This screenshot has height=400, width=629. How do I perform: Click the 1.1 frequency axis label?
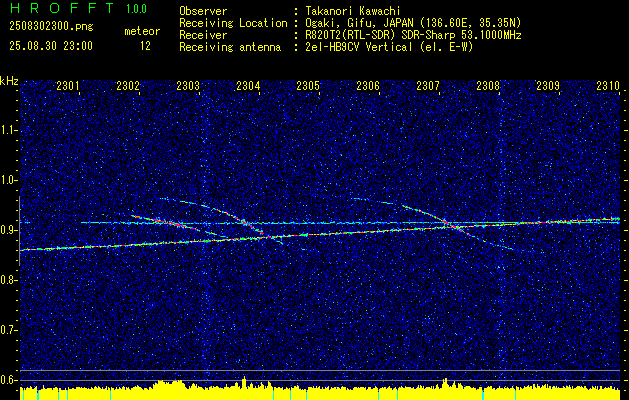[x=9, y=130]
